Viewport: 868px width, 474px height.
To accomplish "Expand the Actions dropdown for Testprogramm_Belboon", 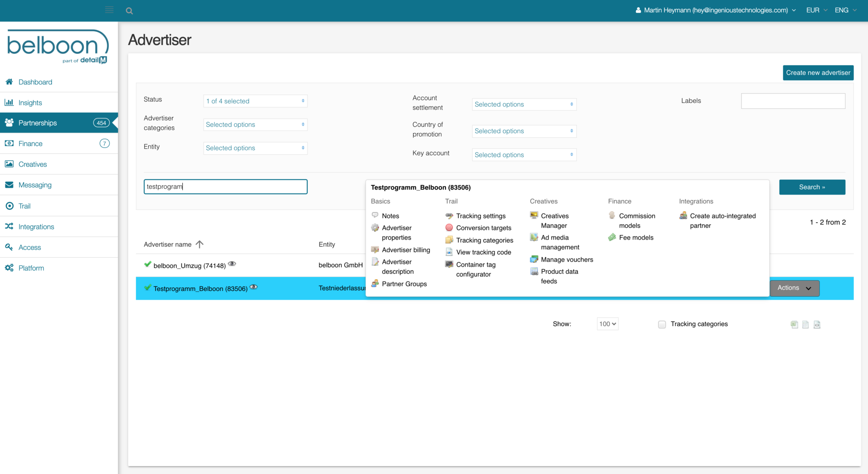I will pyautogui.click(x=794, y=288).
